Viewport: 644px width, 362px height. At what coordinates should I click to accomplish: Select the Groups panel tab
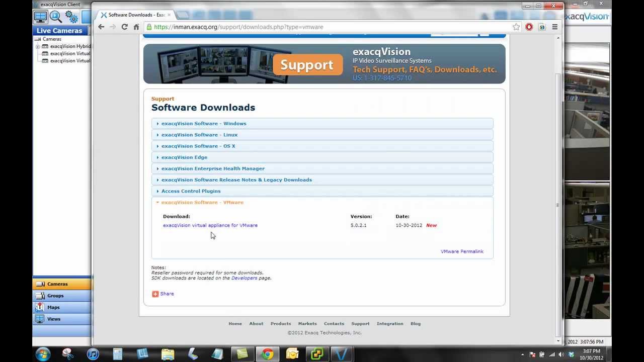click(62, 296)
